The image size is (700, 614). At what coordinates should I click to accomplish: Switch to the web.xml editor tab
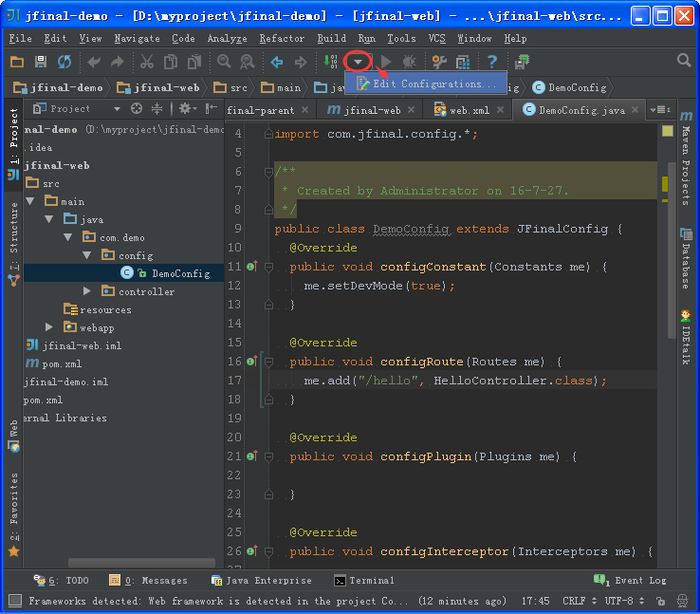click(x=468, y=110)
